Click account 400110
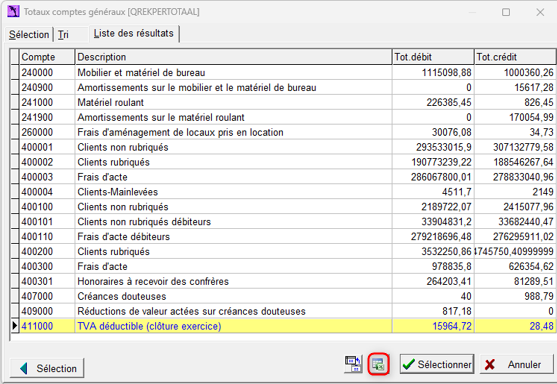 coord(47,237)
